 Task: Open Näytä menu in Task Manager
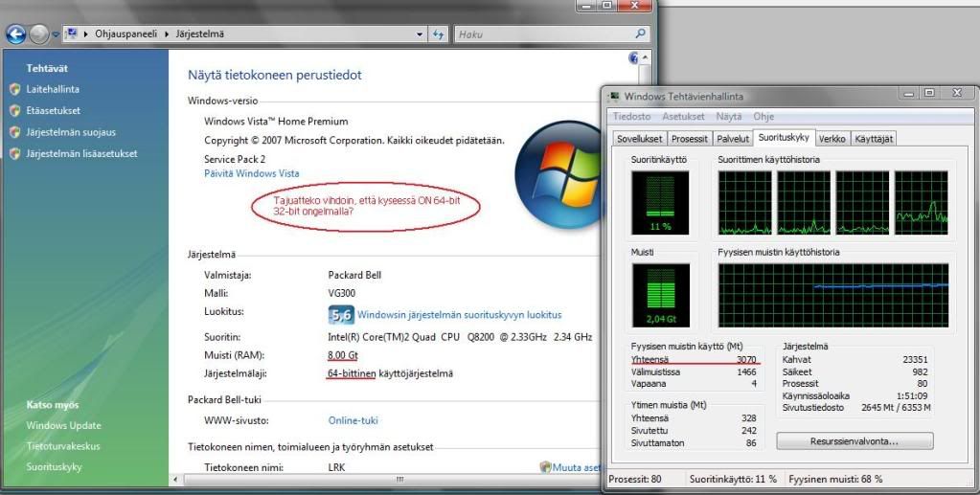729,117
